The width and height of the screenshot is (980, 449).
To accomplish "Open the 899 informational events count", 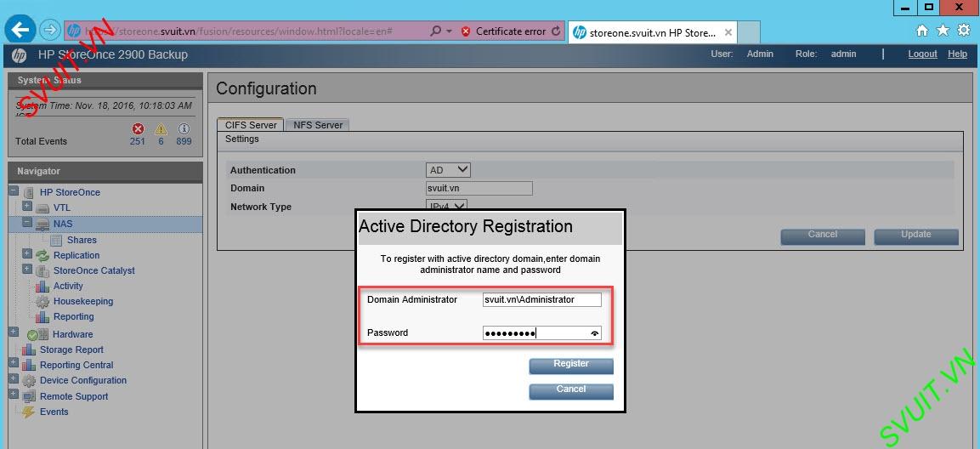I will [x=184, y=141].
